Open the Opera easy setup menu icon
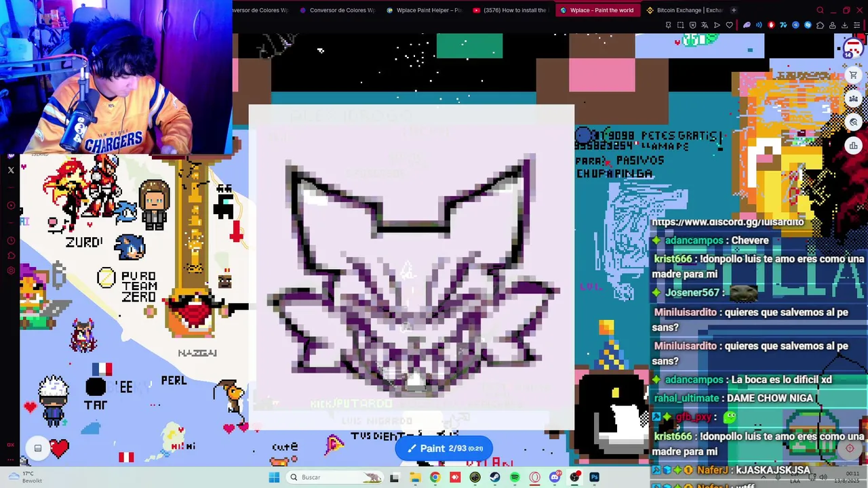This screenshot has width=868, height=488. 856,25
